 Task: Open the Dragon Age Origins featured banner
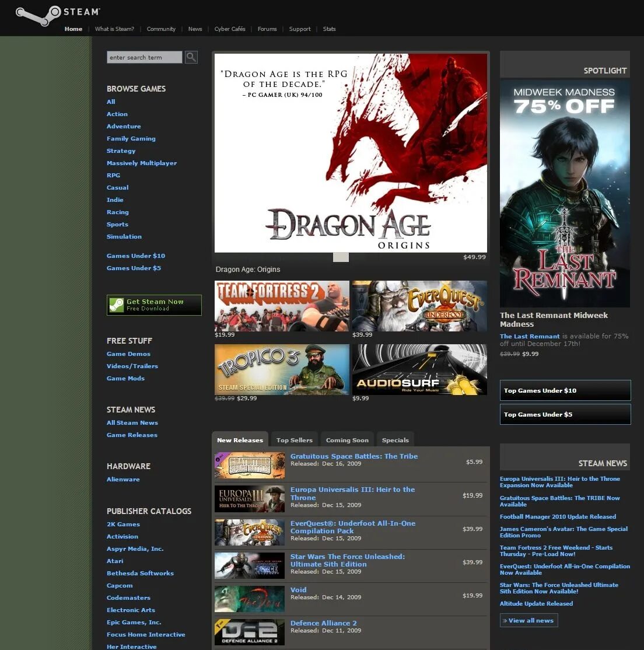(x=351, y=153)
